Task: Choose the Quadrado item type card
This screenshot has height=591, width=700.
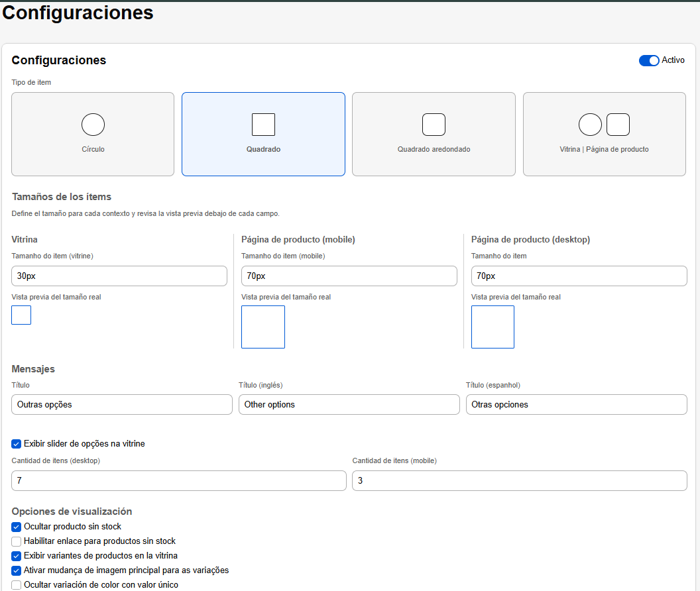Action: (x=263, y=134)
